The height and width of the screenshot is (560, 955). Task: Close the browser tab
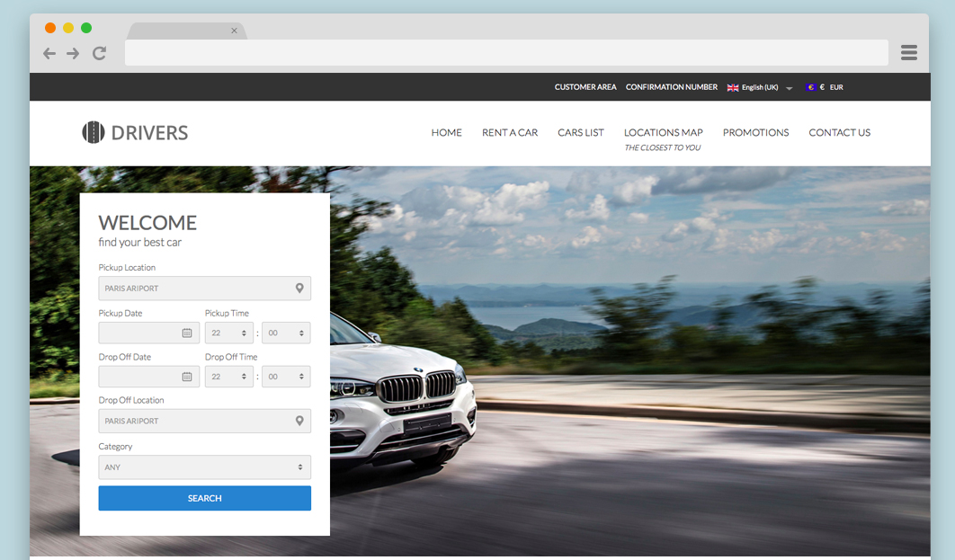(x=234, y=31)
